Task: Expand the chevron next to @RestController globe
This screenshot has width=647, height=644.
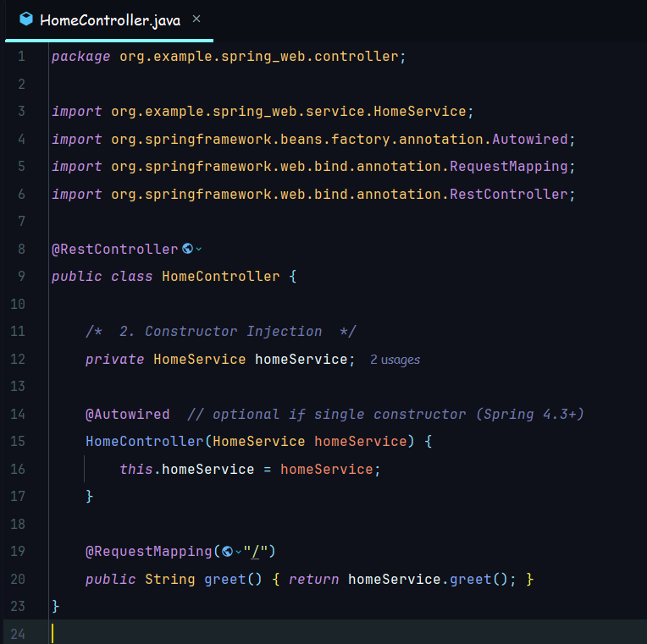Action: pyautogui.click(x=198, y=249)
